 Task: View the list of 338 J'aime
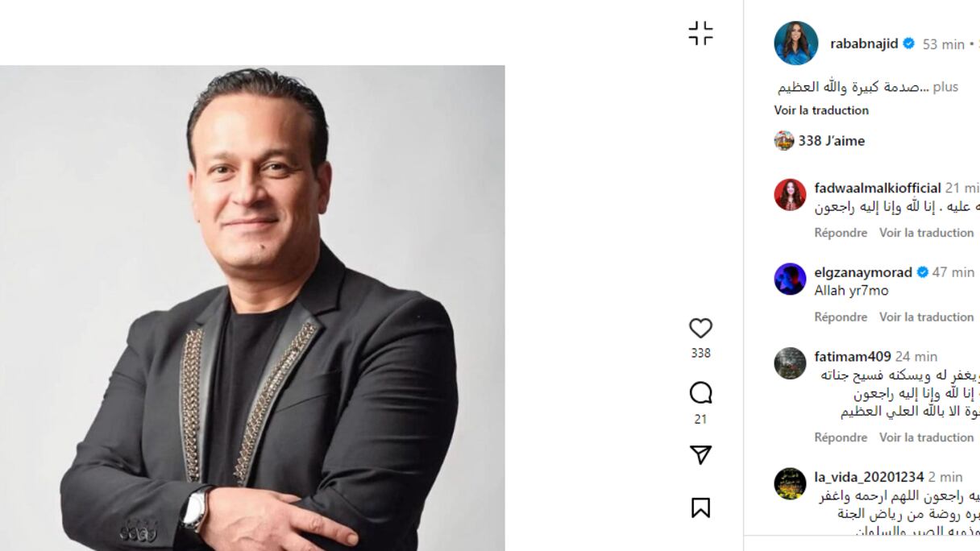click(x=831, y=141)
